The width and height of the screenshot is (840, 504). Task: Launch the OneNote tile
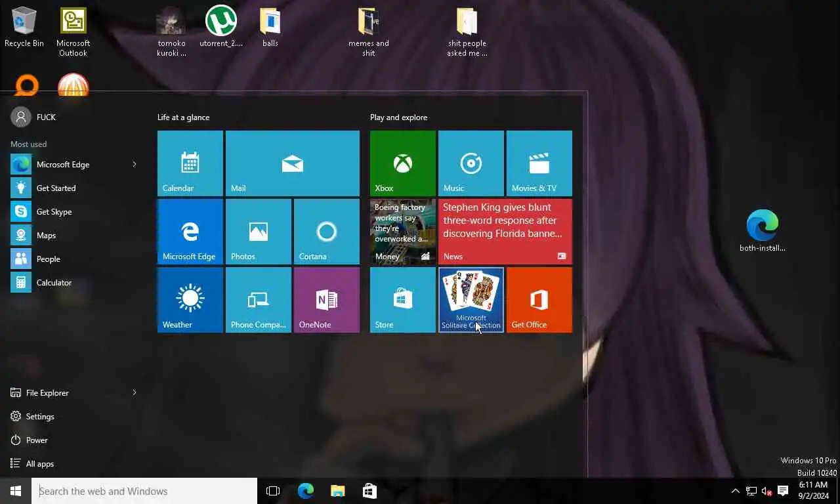(327, 300)
